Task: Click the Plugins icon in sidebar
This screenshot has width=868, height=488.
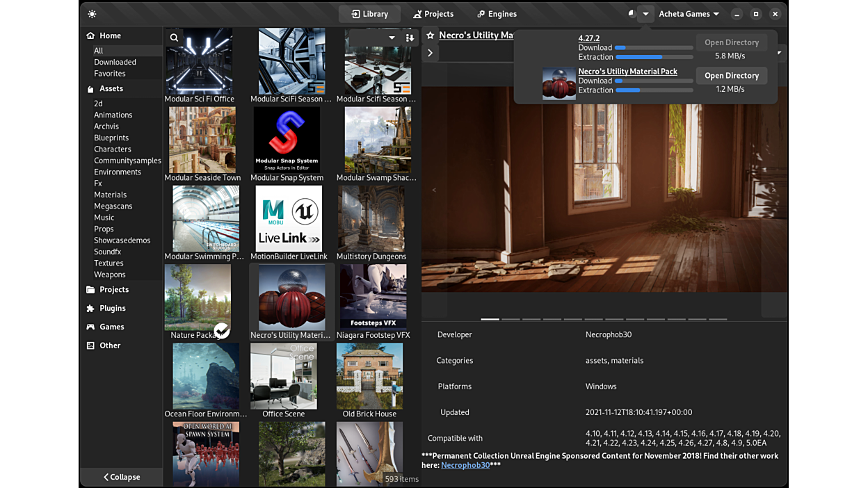Action: click(90, 308)
